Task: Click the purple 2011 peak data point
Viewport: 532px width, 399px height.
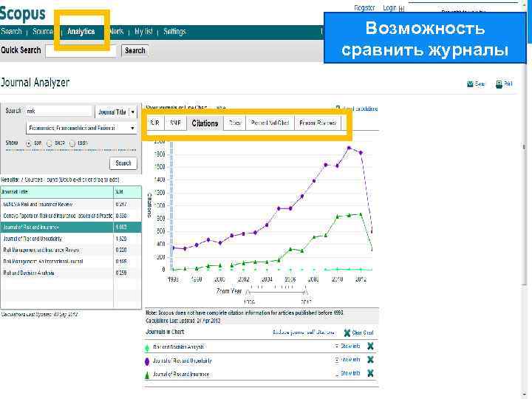Action: (349, 148)
